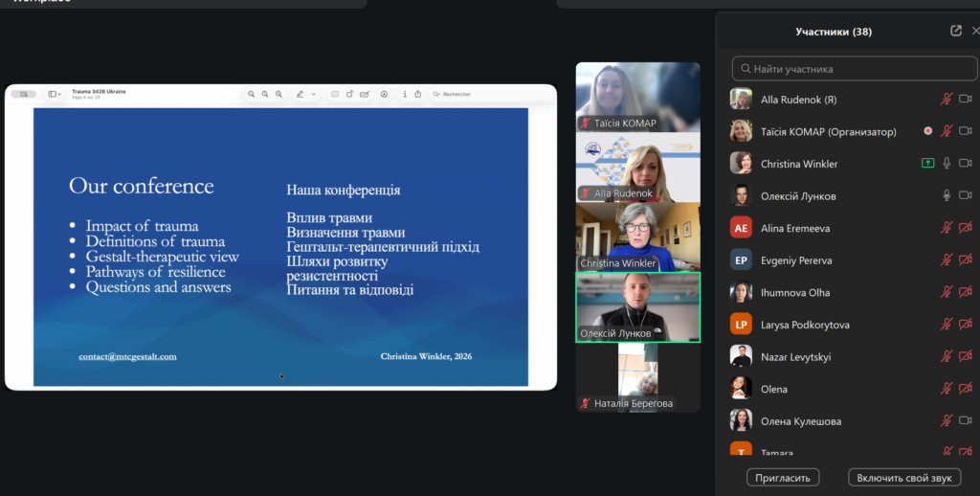Image resolution: width=980 pixels, height=496 pixels.
Task: Click the share icon in Preview toolbar
Action: pyautogui.click(x=419, y=94)
